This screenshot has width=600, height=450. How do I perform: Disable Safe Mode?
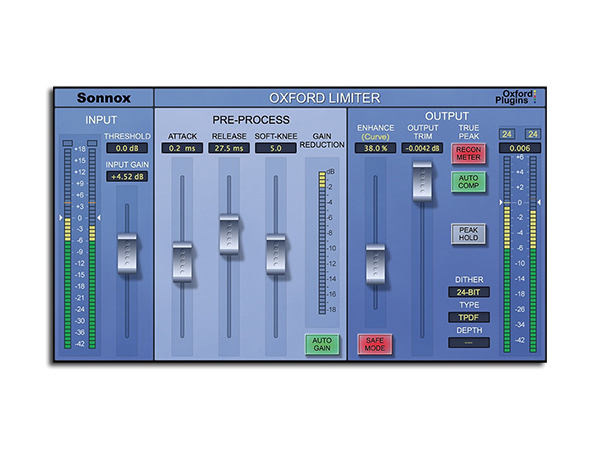click(375, 344)
